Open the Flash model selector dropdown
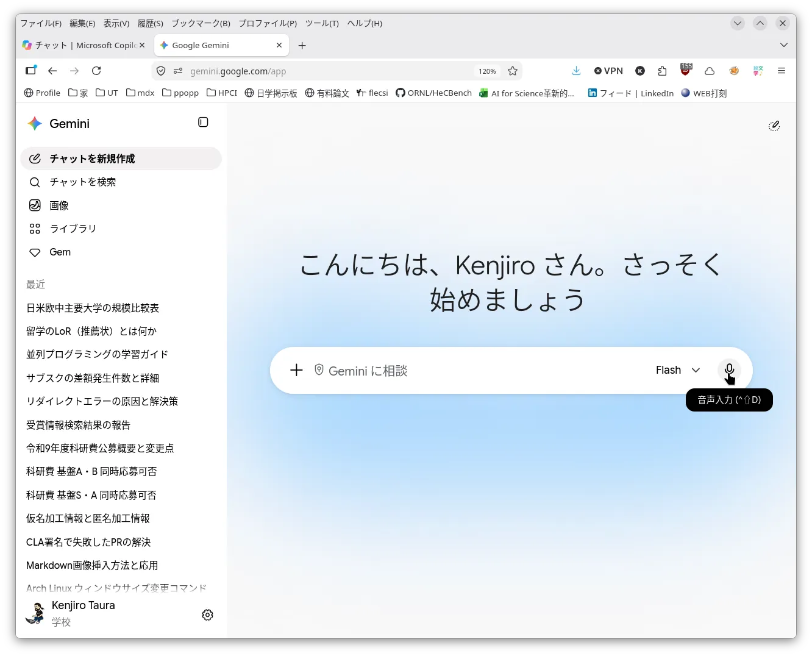This screenshot has height=656, width=812. (x=678, y=370)
